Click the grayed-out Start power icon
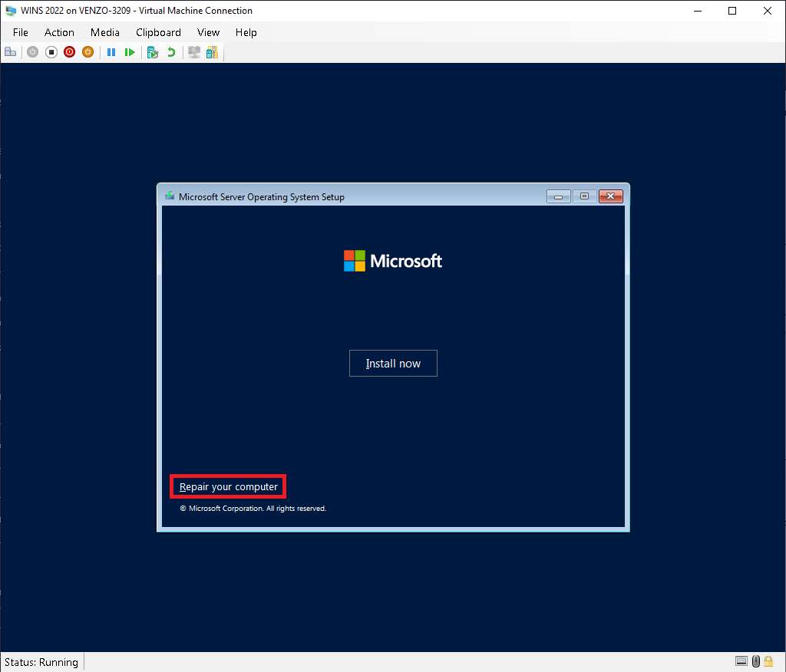Screen dimensions: 786x672 tap(32, 52)
